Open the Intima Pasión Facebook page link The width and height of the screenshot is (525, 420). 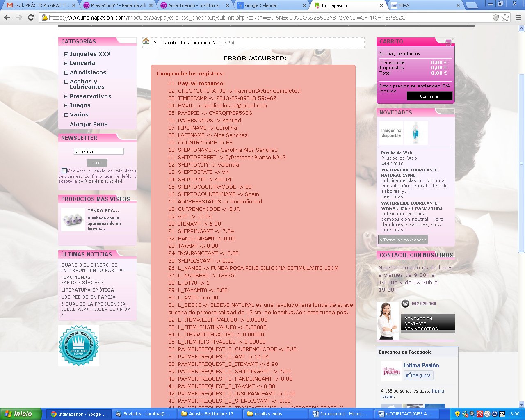coord(421,365)
